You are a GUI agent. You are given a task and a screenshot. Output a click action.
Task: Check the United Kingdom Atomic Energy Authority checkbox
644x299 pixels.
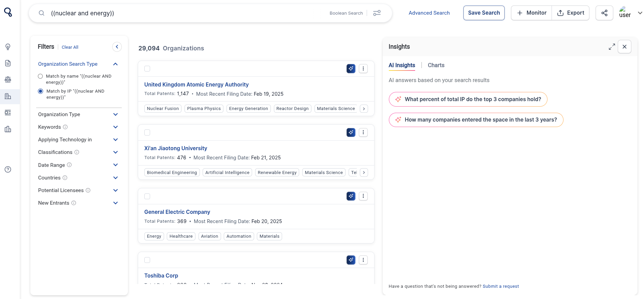pyautogui.click(x=147, y=69)
